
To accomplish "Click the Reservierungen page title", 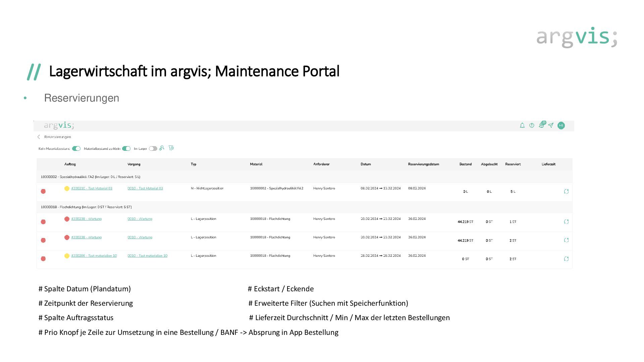I will [58, 137].
